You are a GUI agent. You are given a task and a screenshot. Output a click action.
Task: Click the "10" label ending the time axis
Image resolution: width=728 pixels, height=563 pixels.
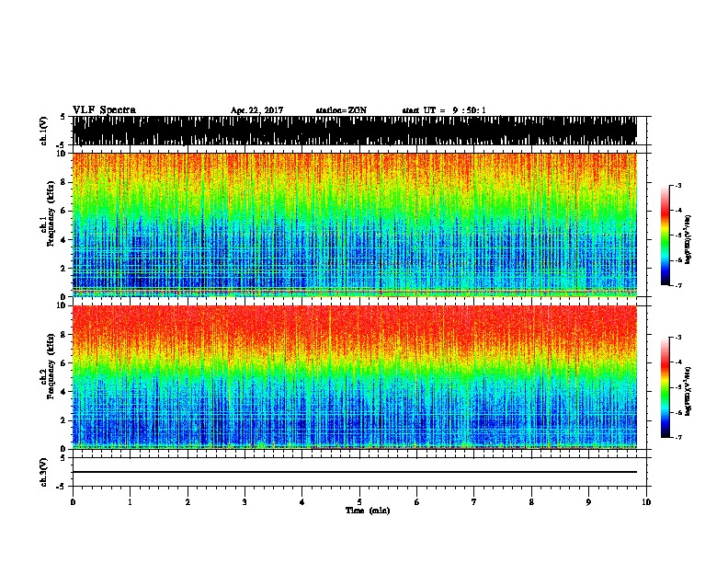click(646, 502)
